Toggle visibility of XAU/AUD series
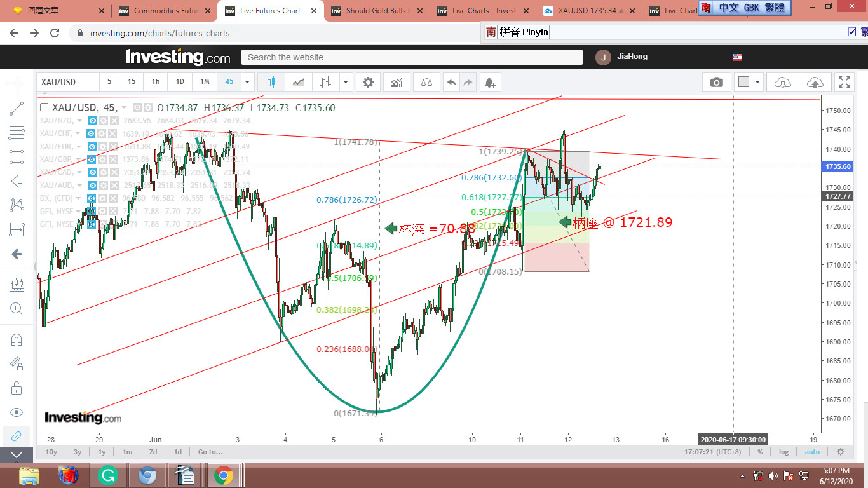This screenshot has width=868, height=488. click(93, 185)
